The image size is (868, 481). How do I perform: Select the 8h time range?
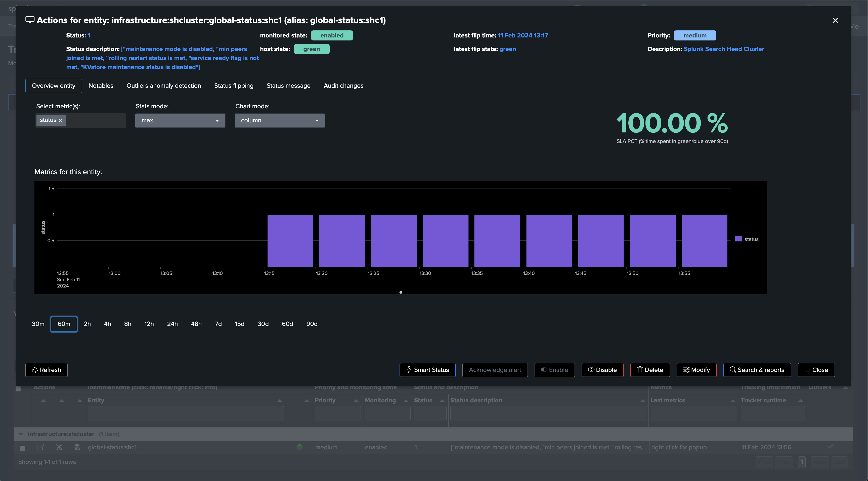pos(128,324)
